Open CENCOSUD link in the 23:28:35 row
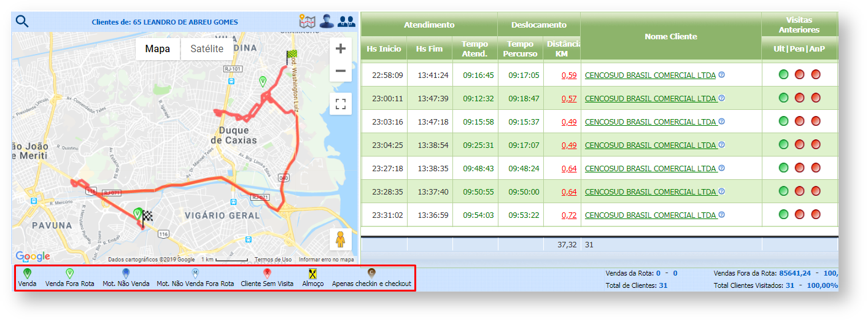Screen dimensions: 868x321 651,192
